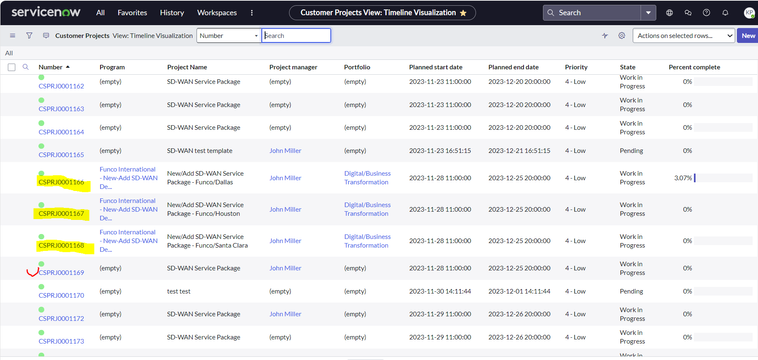Click the '2023-12-21 16:51:15' end date
758x360 pixels.
519,151
